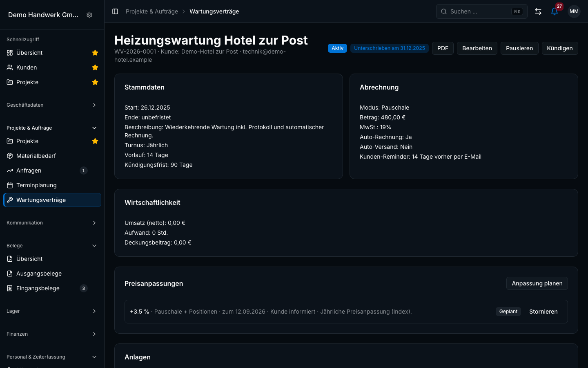
Task: Toggle the sidebar panel icon
Action: coord(115,11)
